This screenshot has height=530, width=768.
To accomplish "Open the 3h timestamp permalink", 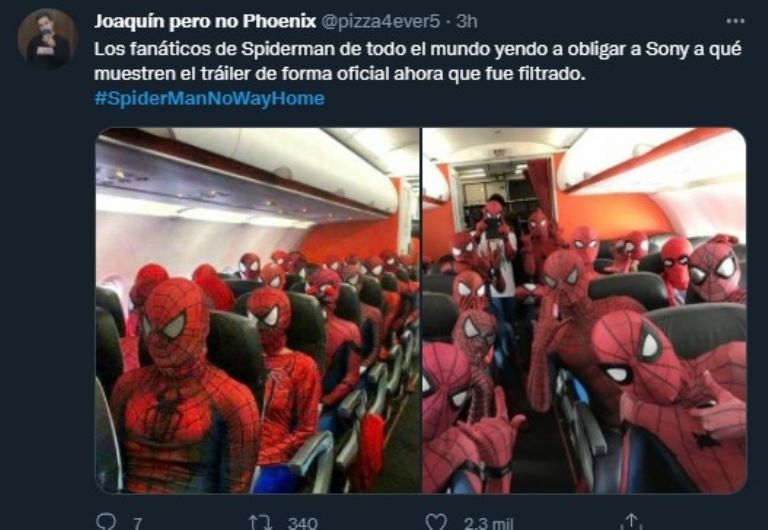I will [466, 22].
